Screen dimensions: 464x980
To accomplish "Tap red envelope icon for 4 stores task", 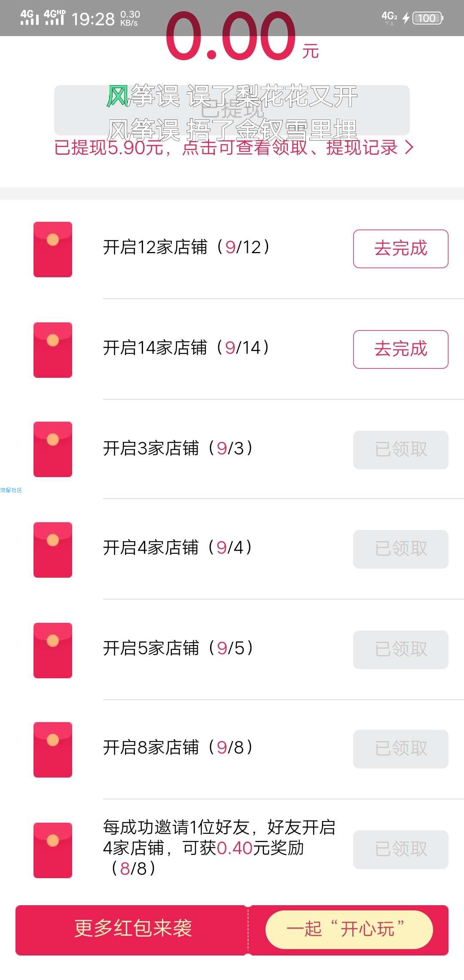I will (53, 550).
